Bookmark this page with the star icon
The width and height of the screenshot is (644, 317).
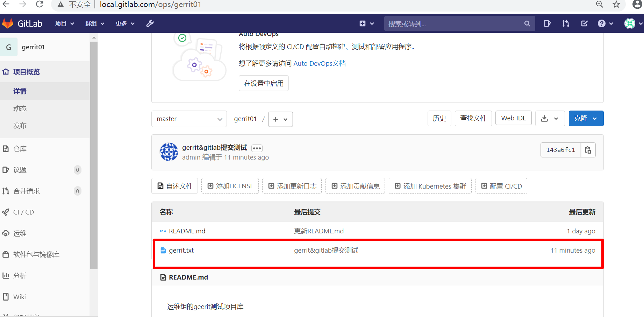(616, 4)
